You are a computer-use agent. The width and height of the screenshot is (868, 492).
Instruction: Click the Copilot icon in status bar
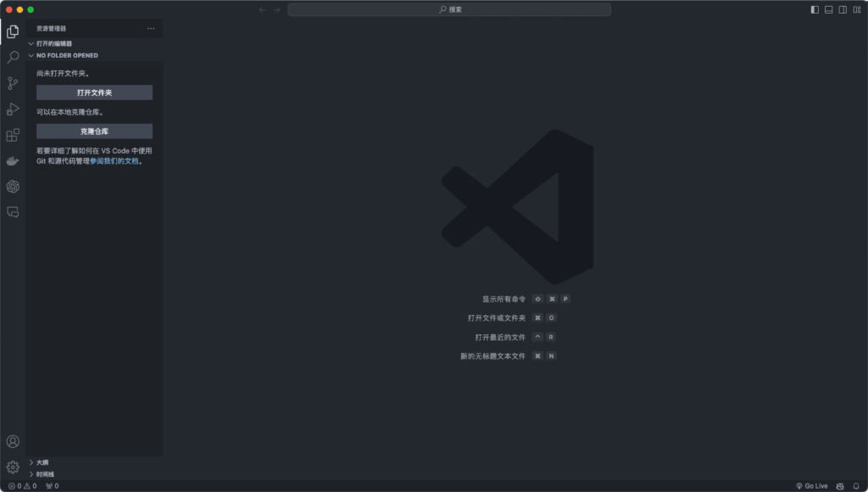[x=839, y=485]
